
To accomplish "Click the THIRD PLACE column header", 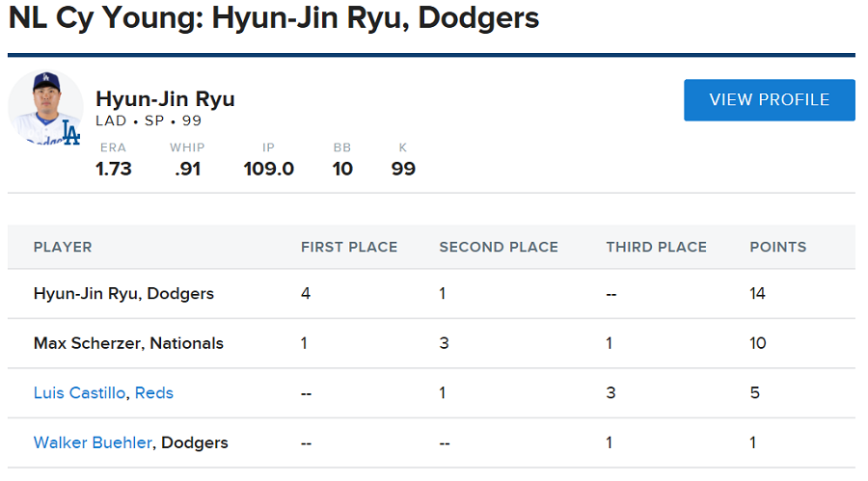I will click(656, 247).
